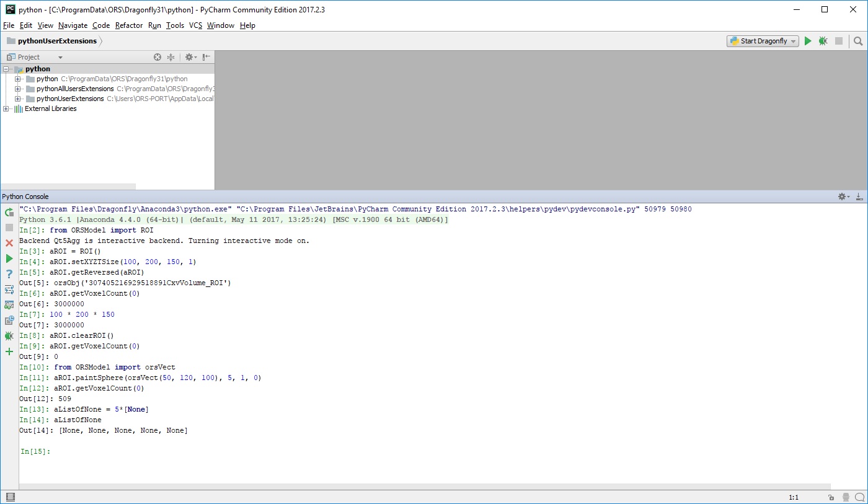This screenshot has width=868, height=504.
Task: Toggle tool window visibility in status bar corner
Action: [9, 497]
